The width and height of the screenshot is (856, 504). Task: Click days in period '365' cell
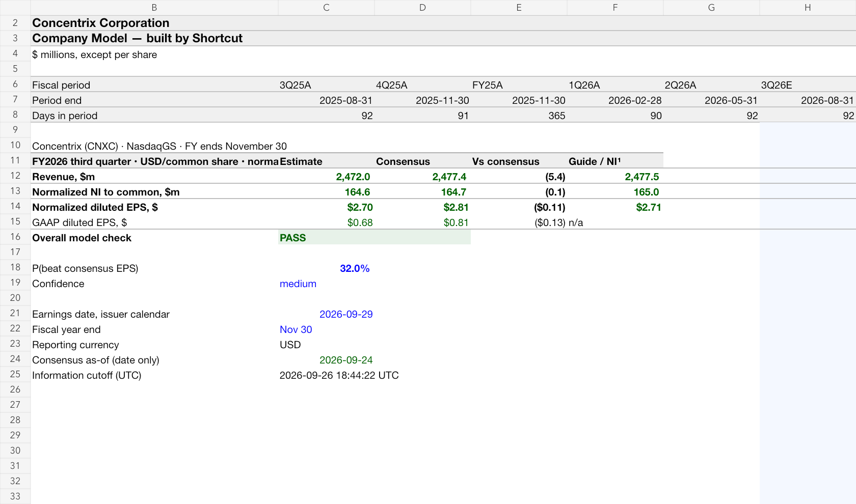tap(519, 115)
